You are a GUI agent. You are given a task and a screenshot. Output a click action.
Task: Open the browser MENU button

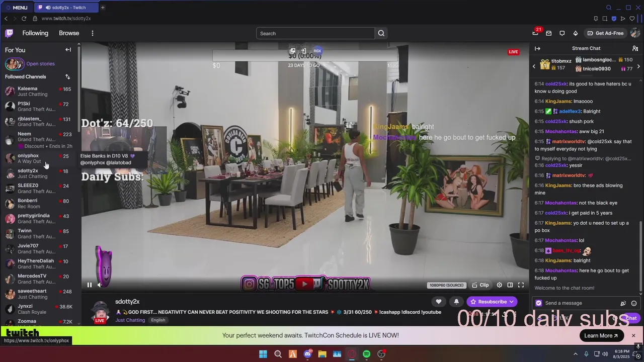coord(16,8)
